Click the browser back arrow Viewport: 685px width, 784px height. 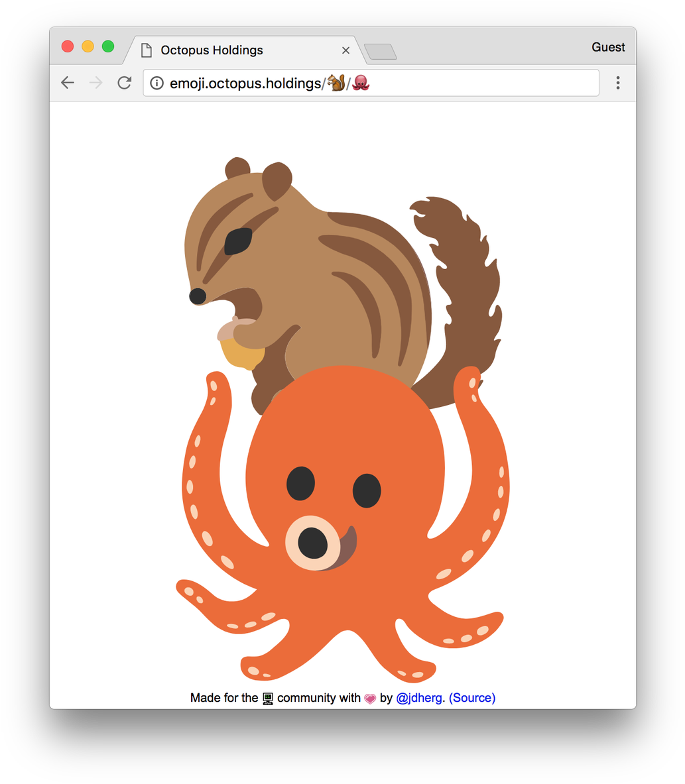(67, 83)
